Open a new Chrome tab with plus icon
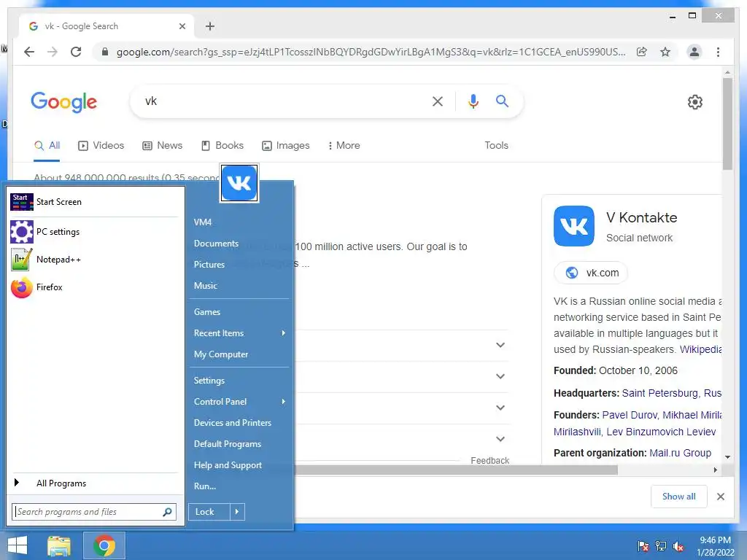The width and height of the screenshot is (747, 560). (210, 26)
